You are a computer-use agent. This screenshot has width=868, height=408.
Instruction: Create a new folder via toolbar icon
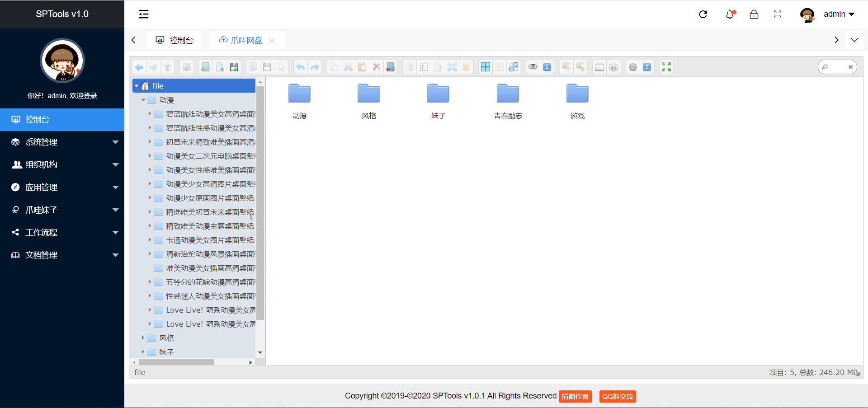click(x=205, y=67)
